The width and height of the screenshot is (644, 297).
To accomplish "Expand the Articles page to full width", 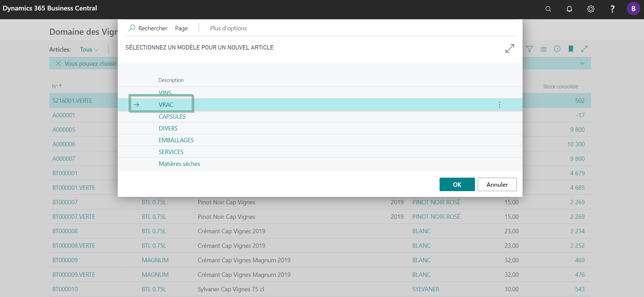I will pos(585,49).
